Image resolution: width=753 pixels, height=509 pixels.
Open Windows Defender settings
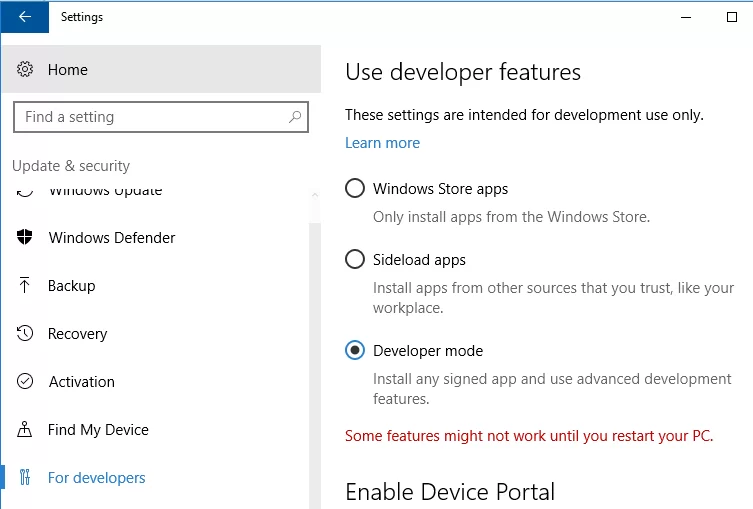click(x=156, y=237)
